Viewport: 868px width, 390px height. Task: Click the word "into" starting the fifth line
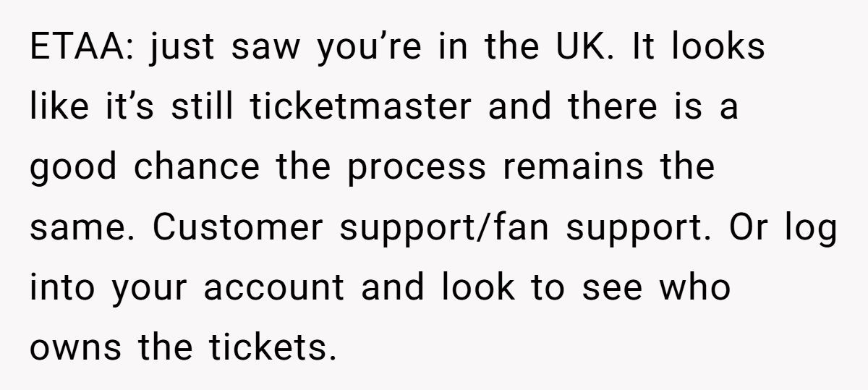tap(63, 288)
